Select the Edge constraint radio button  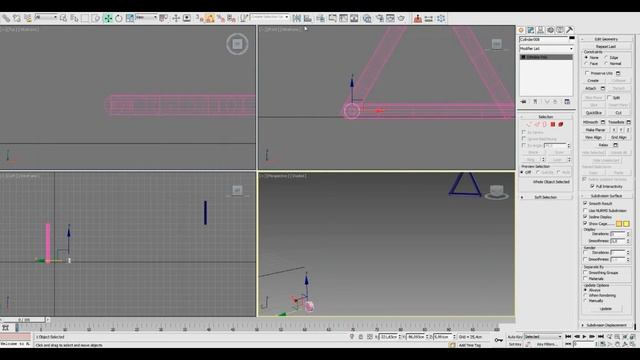tap(606, 58)
